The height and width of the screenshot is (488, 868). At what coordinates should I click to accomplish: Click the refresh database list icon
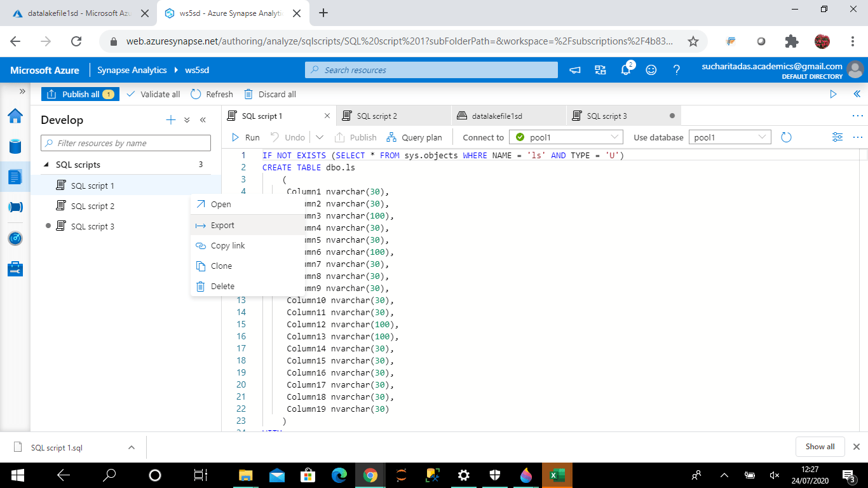(x=786, y=137)
